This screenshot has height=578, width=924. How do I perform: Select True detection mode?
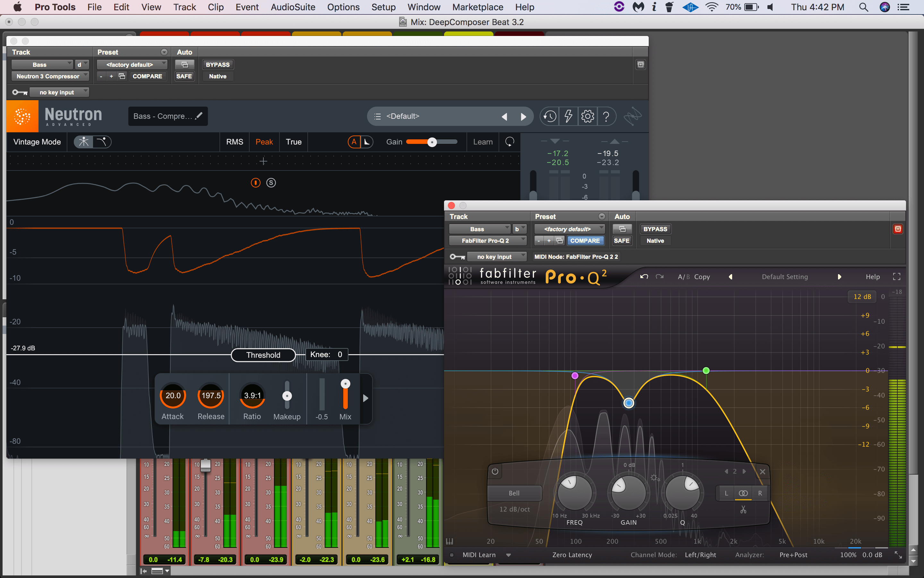(294, 142)
